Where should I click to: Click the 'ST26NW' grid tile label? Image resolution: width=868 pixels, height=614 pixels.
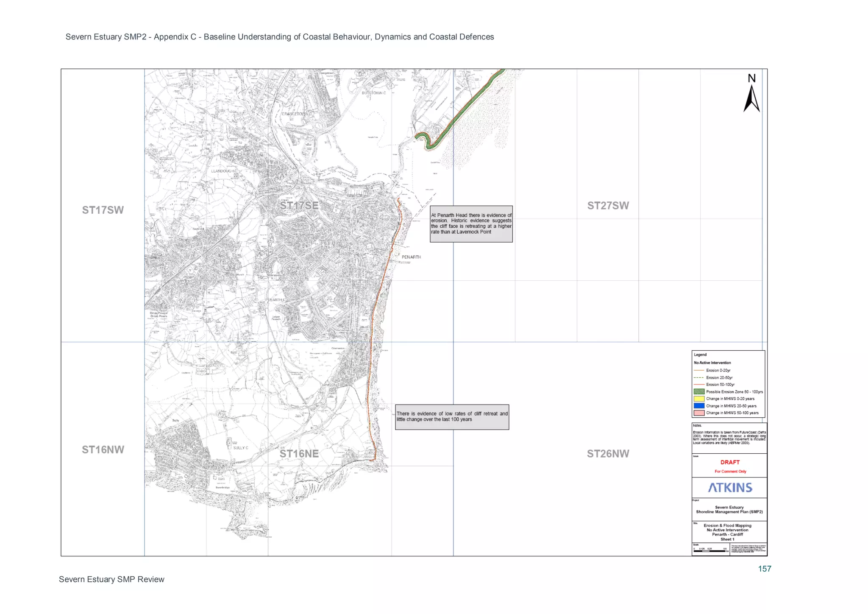tap(608, 454)
